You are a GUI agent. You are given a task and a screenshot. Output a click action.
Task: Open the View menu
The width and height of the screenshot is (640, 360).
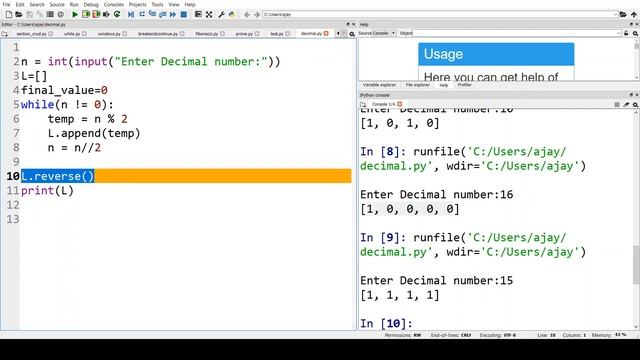point(174,4)
